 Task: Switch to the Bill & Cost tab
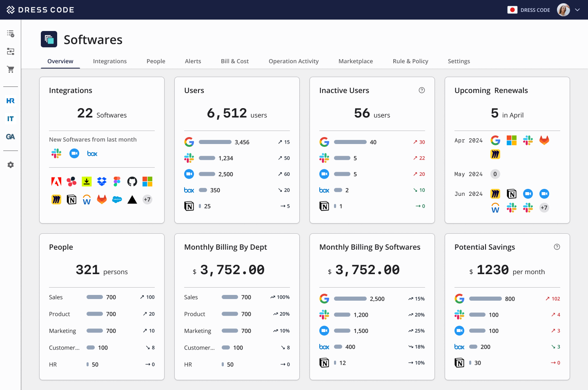point(235,61)
